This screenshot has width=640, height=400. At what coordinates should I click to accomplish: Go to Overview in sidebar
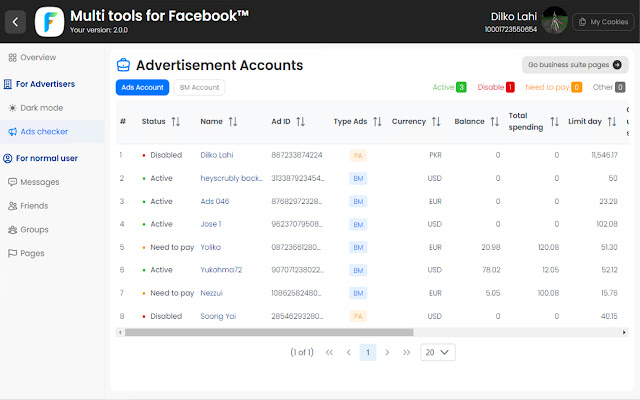[x=32, y=58]
